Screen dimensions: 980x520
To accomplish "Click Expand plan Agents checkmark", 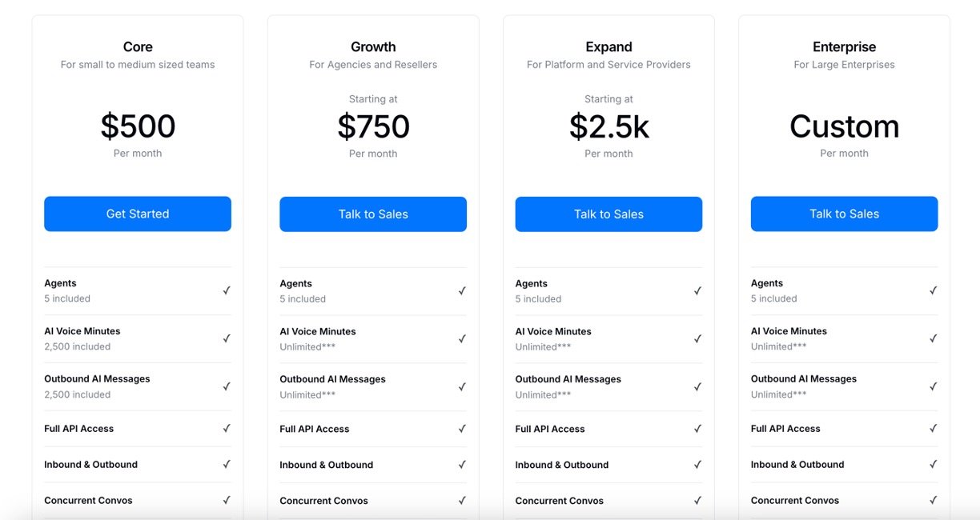I will pos(697,290).
